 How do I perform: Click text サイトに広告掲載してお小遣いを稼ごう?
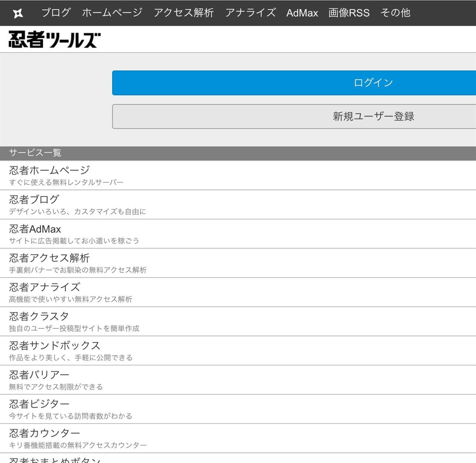pyautogui.click(x=74, y=241)
